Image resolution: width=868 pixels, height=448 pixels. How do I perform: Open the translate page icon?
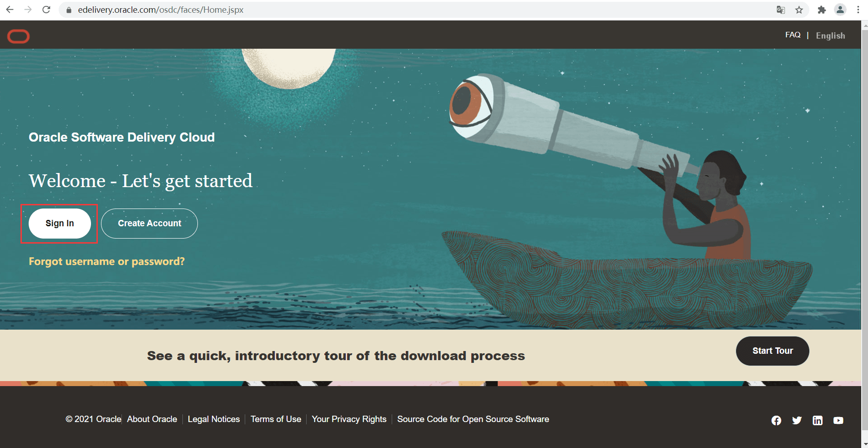pos(781,10)
